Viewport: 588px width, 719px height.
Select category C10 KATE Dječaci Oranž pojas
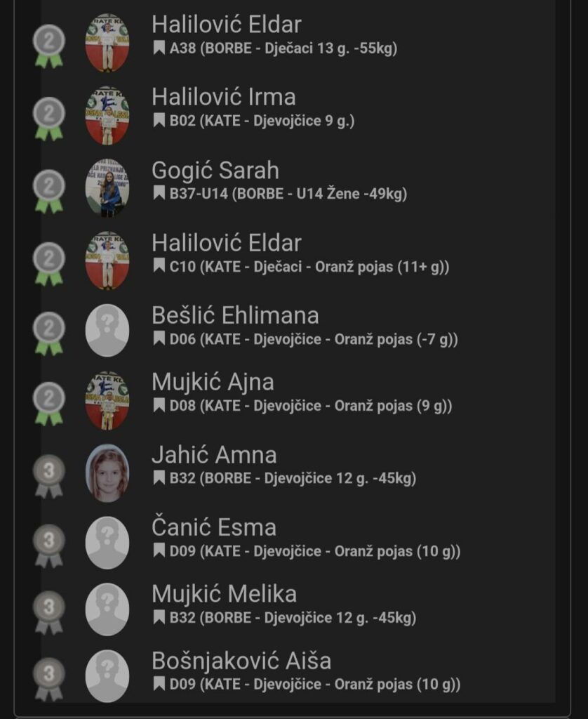(x=309, y=266)
